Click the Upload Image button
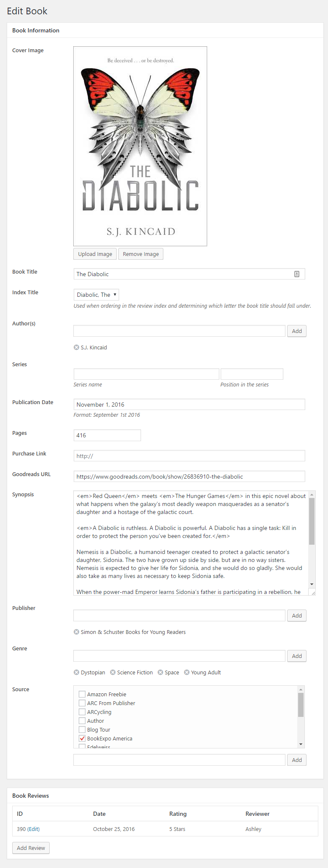328x868 pixels. tap(95, 254)
